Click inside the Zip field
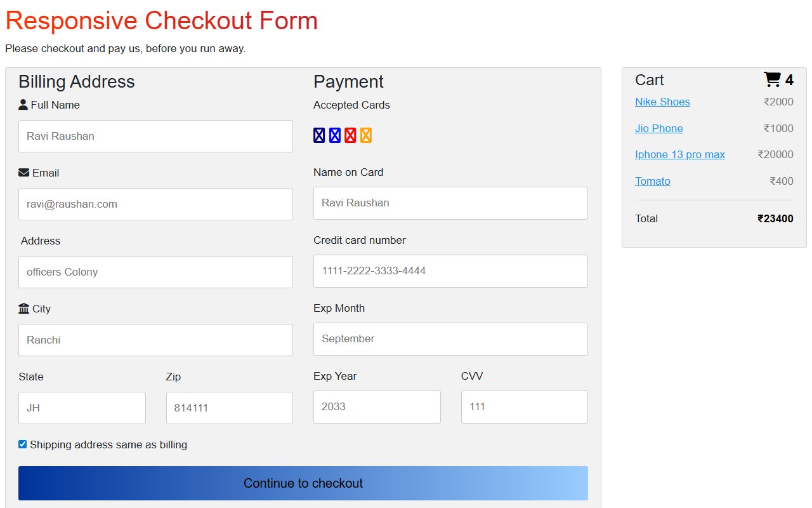The height and width of the screenshot is (508, 812). point(229,408)
